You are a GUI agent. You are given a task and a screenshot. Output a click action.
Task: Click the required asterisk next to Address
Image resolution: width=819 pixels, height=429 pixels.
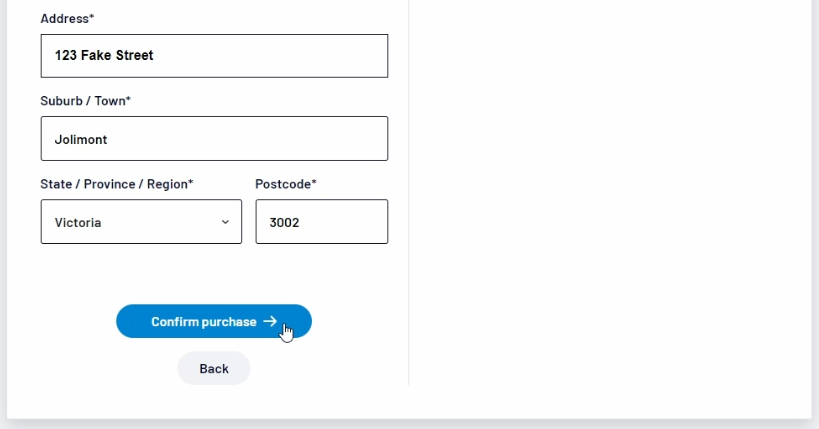92,18
